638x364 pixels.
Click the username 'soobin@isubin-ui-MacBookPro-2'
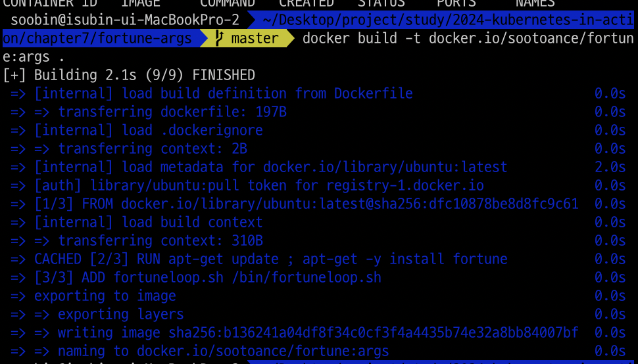(x=125, y=20)
